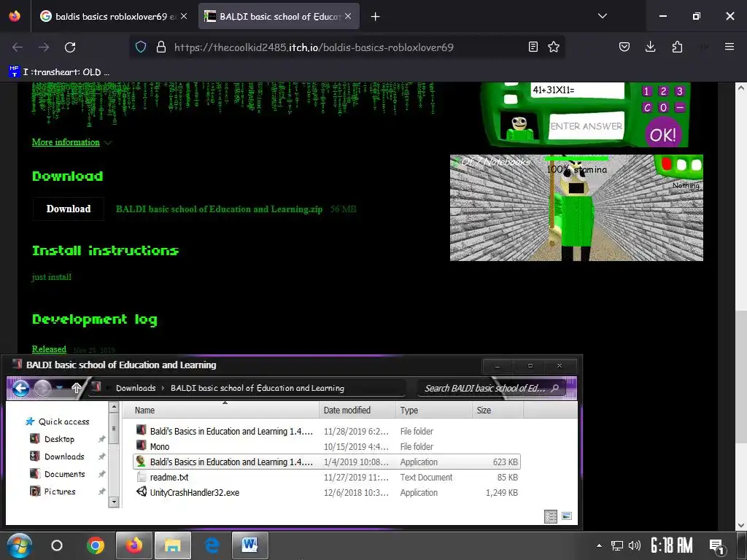Switch to baldis basics robloxlover69 Google tab

pos(114,17)
